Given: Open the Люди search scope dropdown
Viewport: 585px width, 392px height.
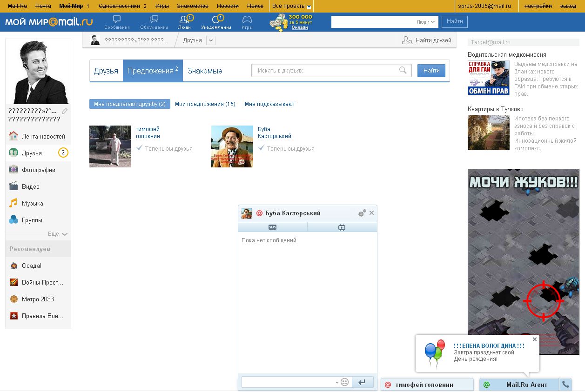Looking at the screenshot, I should tap(426, 22).
